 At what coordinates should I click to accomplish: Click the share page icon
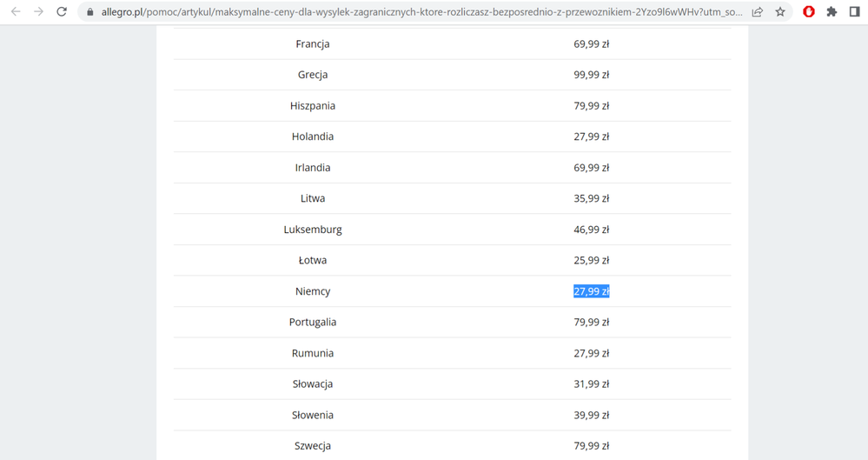(x=758, y=12)
